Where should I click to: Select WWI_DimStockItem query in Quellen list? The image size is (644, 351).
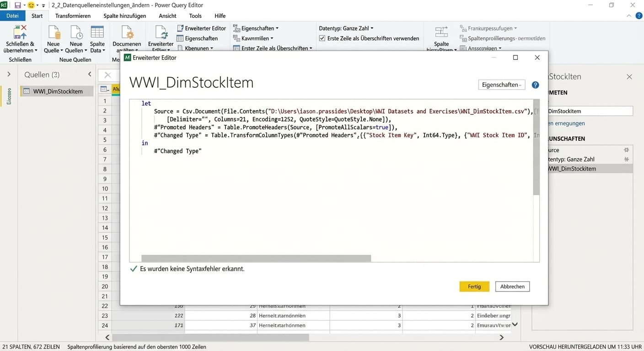click(x=57, y=91)
